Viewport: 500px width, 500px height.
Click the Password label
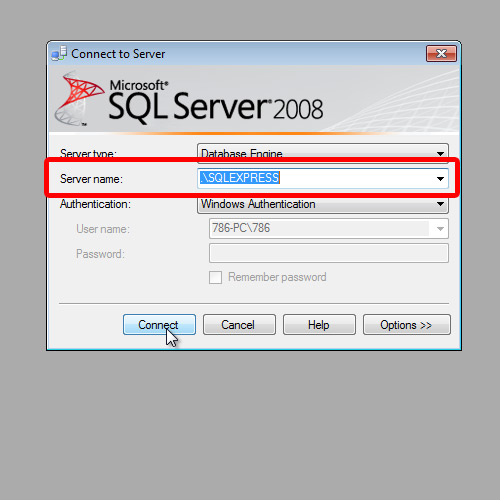[x=100, y=254]
